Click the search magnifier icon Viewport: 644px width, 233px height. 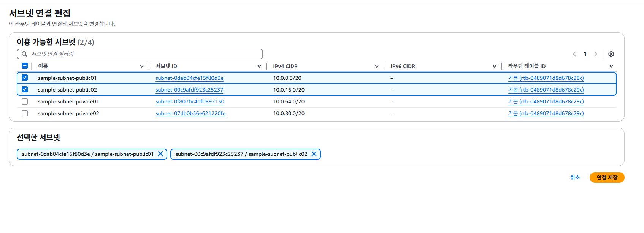point(24,54)
